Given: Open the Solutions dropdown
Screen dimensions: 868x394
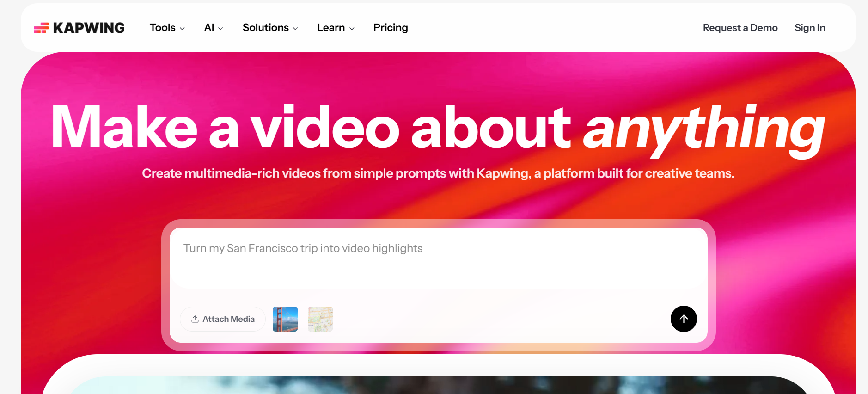Looking at the screenshot, I should [x=270, y=28].
